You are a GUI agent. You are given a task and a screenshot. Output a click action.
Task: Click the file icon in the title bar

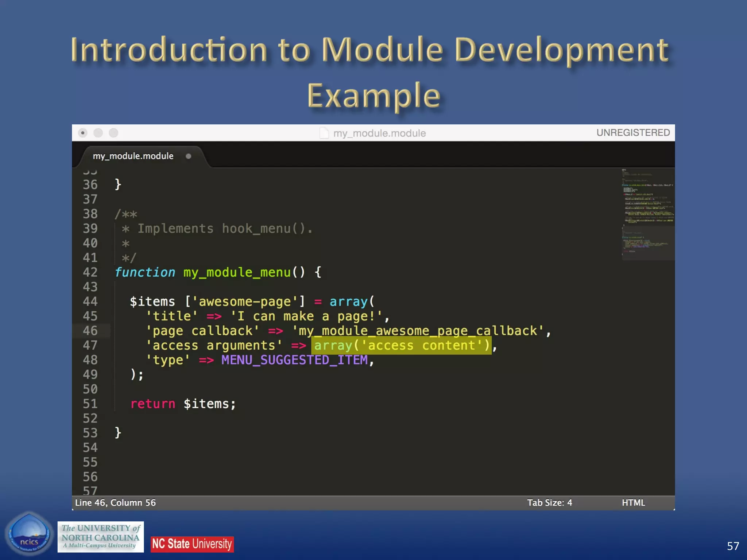coord(324,133)
